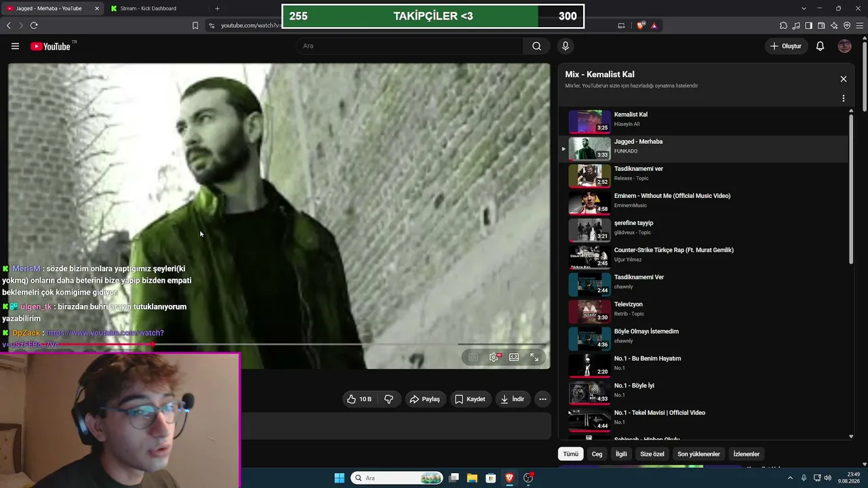The image size is (868, 488).
Task: Open the browser main menu
Action: coord(859,26)
